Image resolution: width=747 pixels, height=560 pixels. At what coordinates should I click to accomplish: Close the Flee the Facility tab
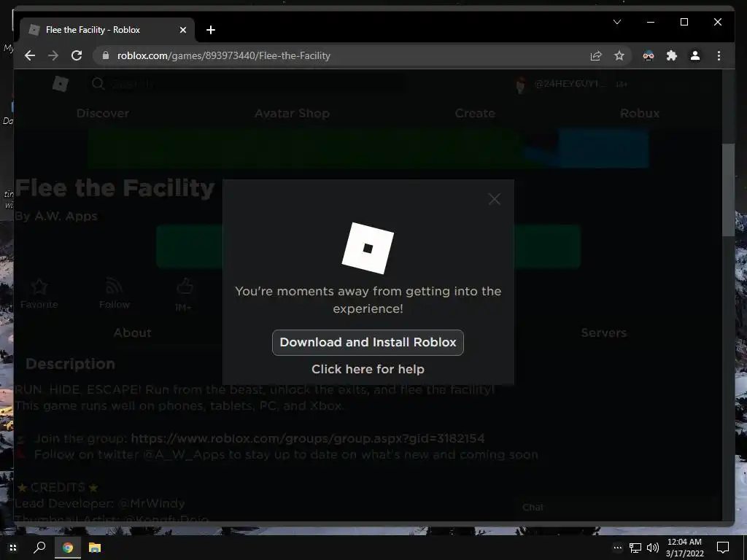click(x=183, y=30)
